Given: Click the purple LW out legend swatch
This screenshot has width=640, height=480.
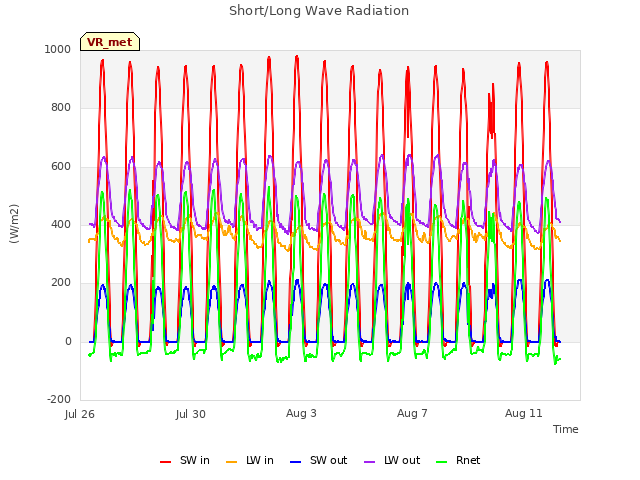Looking at the screenshot, I should click(x=369, y=462).
